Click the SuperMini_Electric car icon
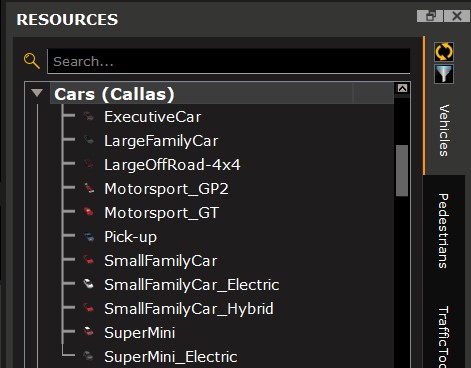 (89, 356)
